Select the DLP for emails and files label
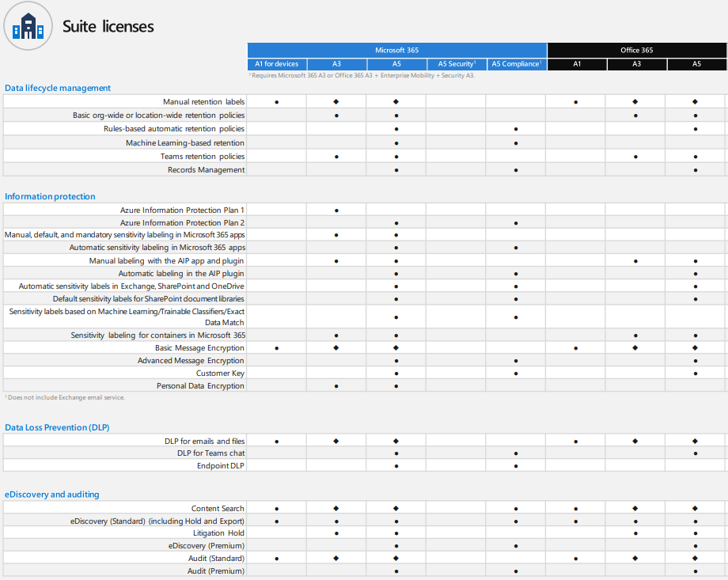728x580 pixels. (205, 441)
